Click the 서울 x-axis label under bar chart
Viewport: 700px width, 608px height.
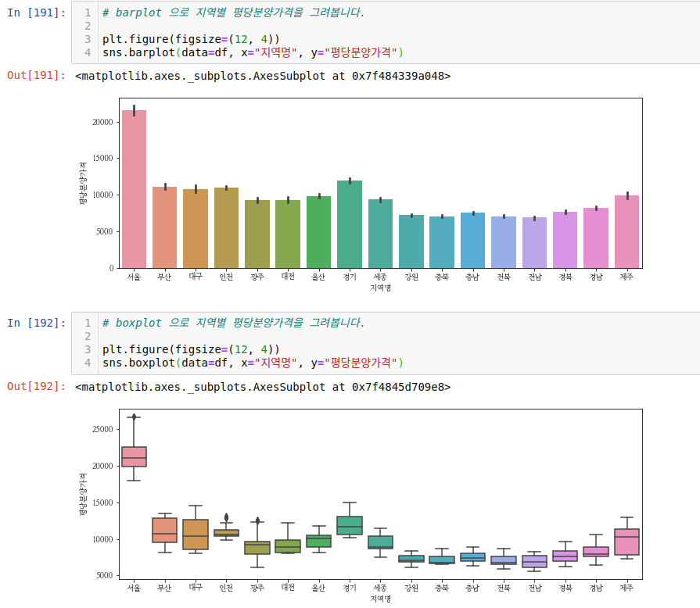134,277
